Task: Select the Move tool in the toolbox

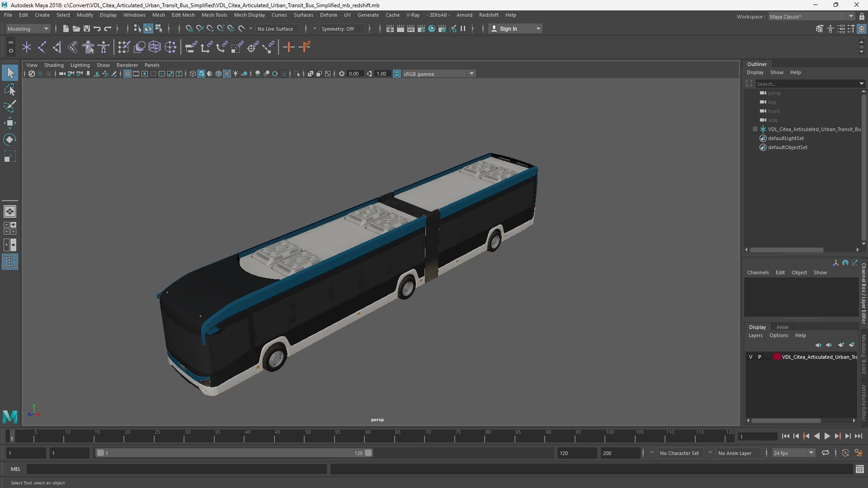Action: (9, 123)
